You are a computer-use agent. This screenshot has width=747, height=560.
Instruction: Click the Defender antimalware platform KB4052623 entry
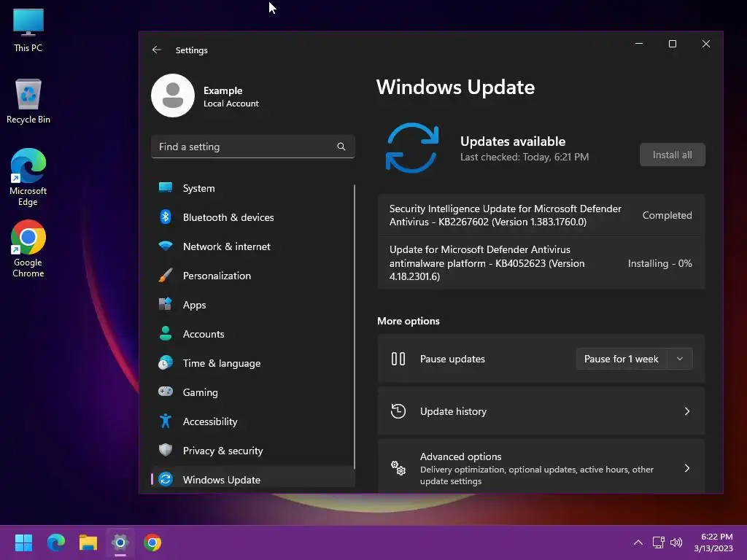click(541, 262)
